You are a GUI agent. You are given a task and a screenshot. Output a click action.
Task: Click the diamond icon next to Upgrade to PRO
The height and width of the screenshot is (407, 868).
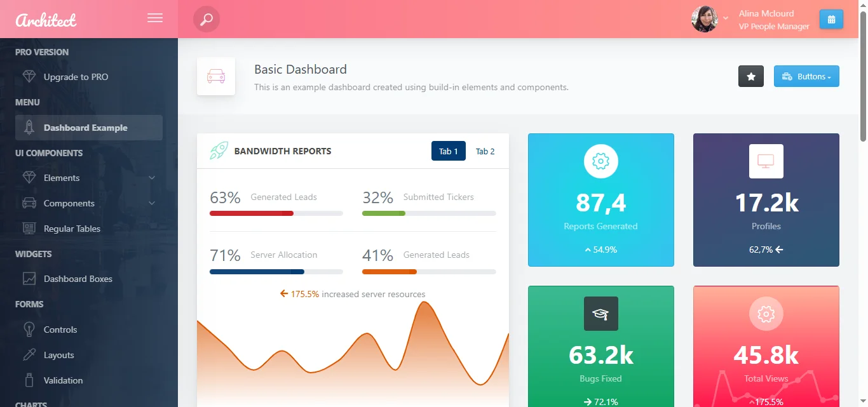point(29,76)
